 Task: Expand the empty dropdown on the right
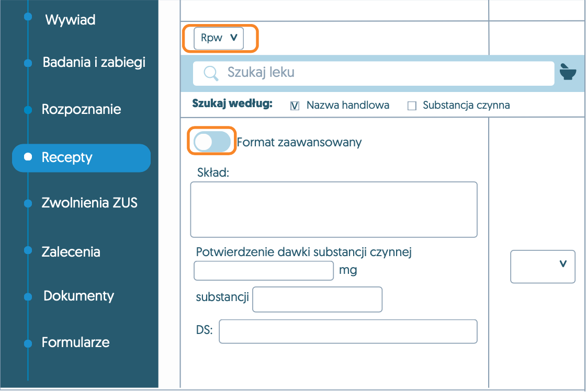pyautogui.click(x=543, y=267)
